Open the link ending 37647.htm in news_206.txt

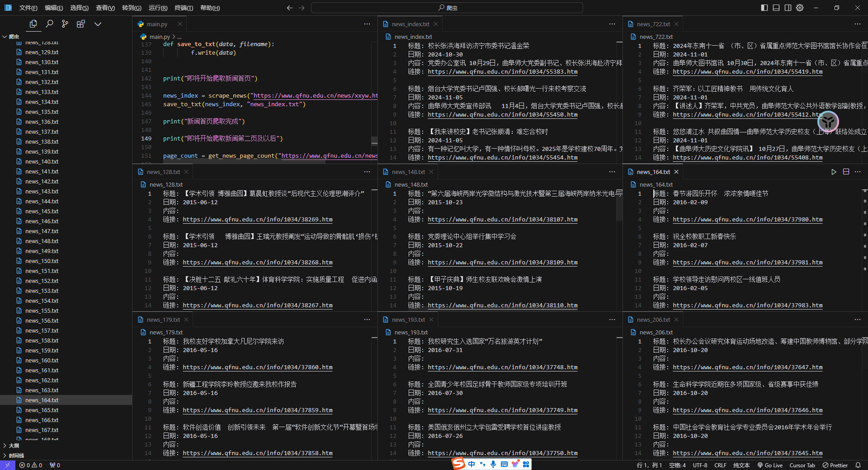(x=748, y=367)
